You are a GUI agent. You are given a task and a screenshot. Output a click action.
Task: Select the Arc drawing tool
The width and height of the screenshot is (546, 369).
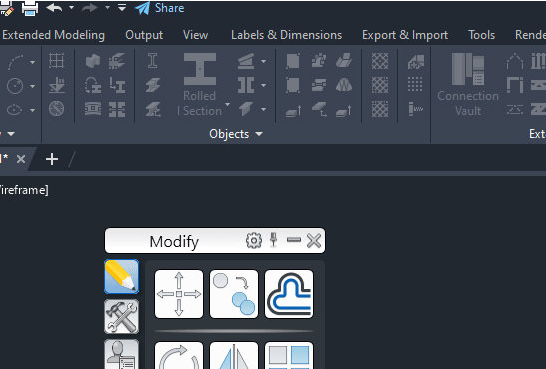point(15,62)
